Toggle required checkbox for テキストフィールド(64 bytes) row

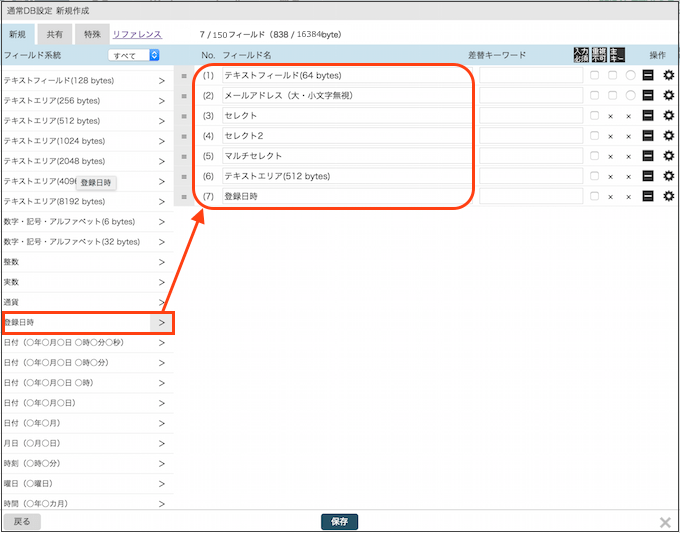click(x=595, y=75)
